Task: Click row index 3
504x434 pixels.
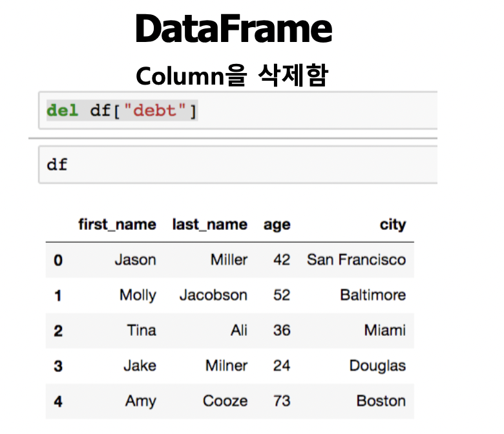Action: pos(58,366)
